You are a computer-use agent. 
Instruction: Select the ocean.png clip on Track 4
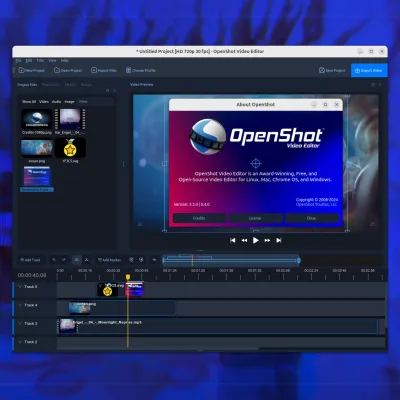tap(122, 308)
